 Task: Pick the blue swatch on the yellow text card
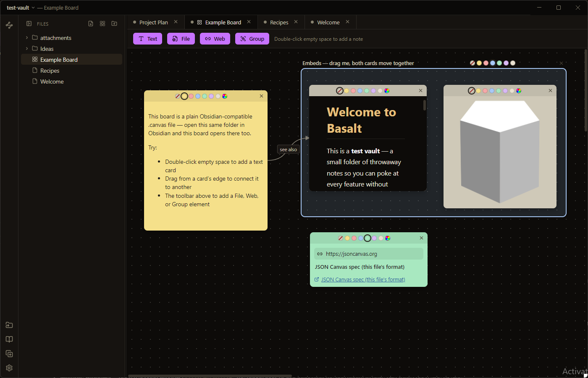coord(198,96)
